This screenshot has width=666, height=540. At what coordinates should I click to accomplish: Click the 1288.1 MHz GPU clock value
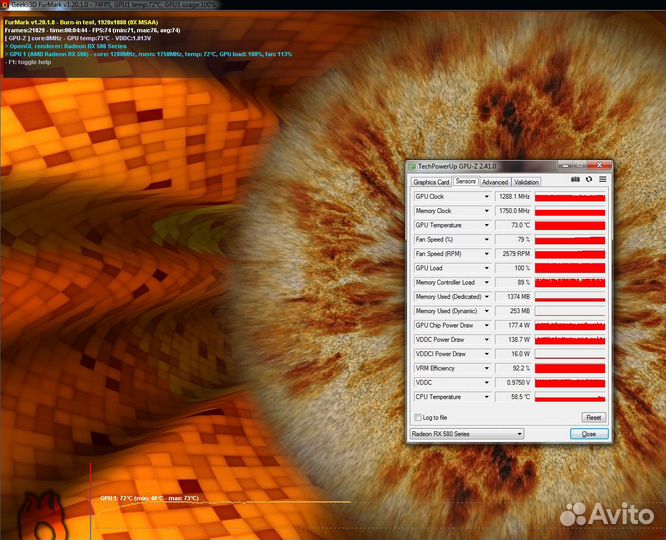pos(513,197)
